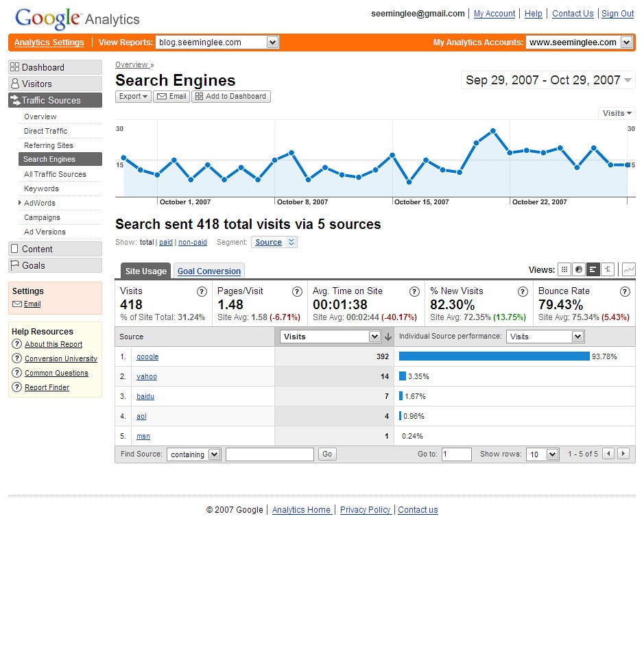644x645 pixels.
Task: Open the data table view icon
Action: pos(564,269)
